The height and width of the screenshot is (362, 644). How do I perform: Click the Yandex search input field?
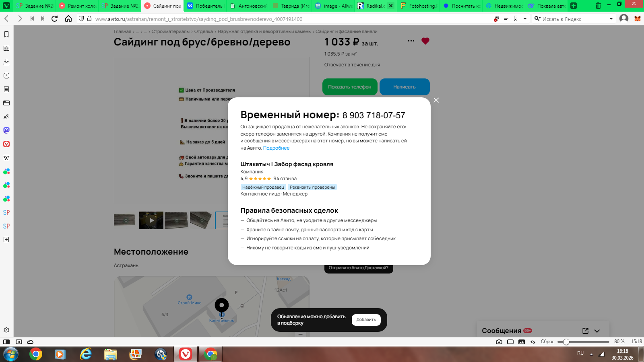pos(575,19)
